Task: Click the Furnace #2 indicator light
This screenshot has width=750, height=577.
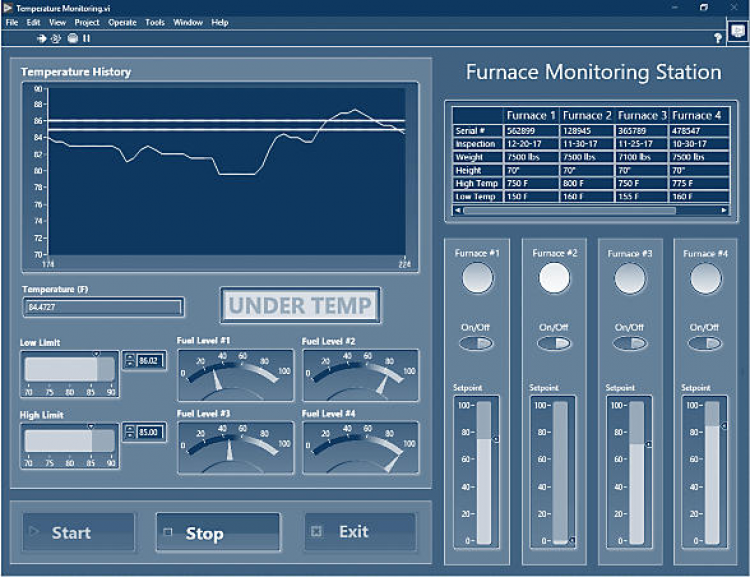Action: 554,278
